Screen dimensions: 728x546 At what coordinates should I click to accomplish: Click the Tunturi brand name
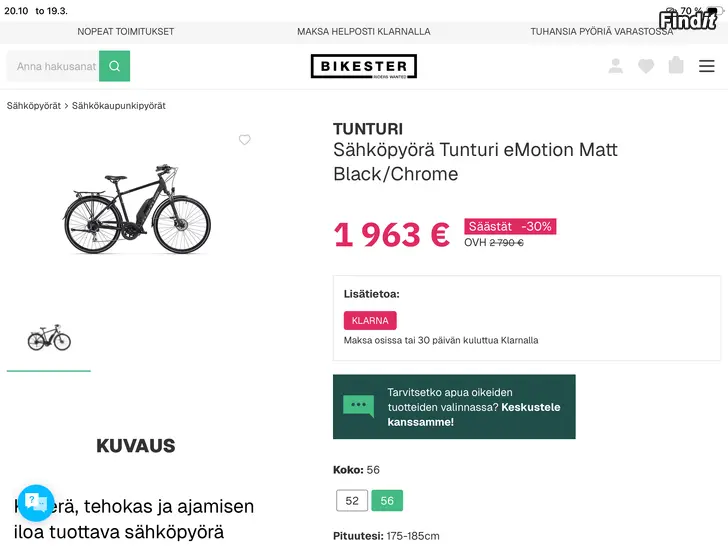click(x=368, y=129)
